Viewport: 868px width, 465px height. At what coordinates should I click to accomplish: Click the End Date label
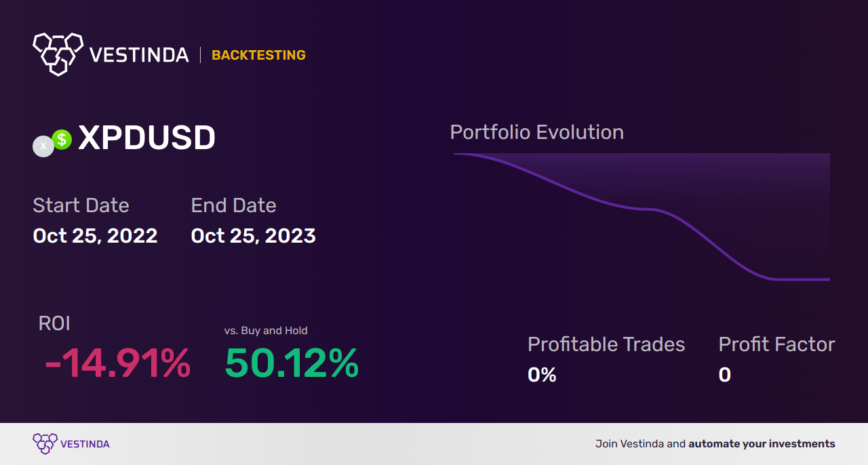tap(233, 205)
